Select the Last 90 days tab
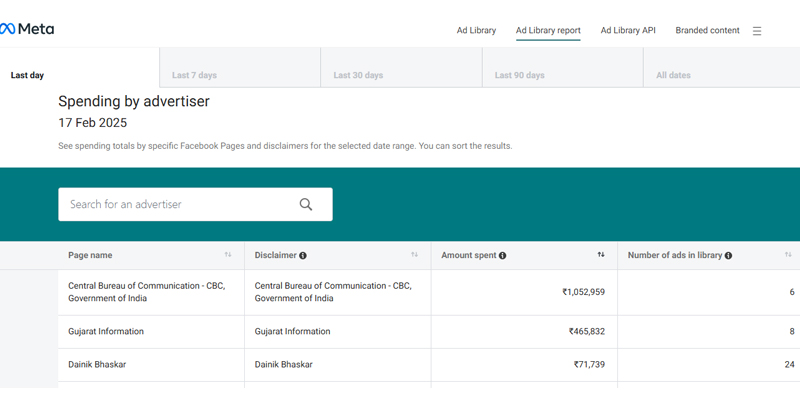 (563, 68)
